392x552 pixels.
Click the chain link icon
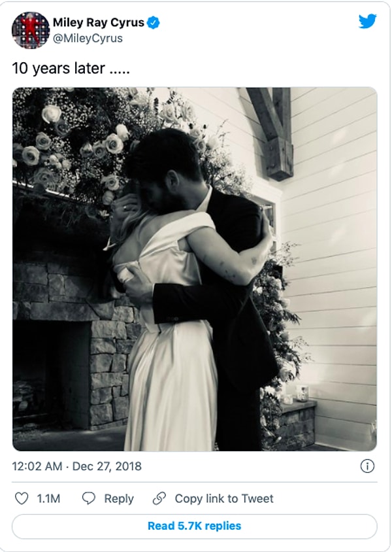click(x=159, y=498)
